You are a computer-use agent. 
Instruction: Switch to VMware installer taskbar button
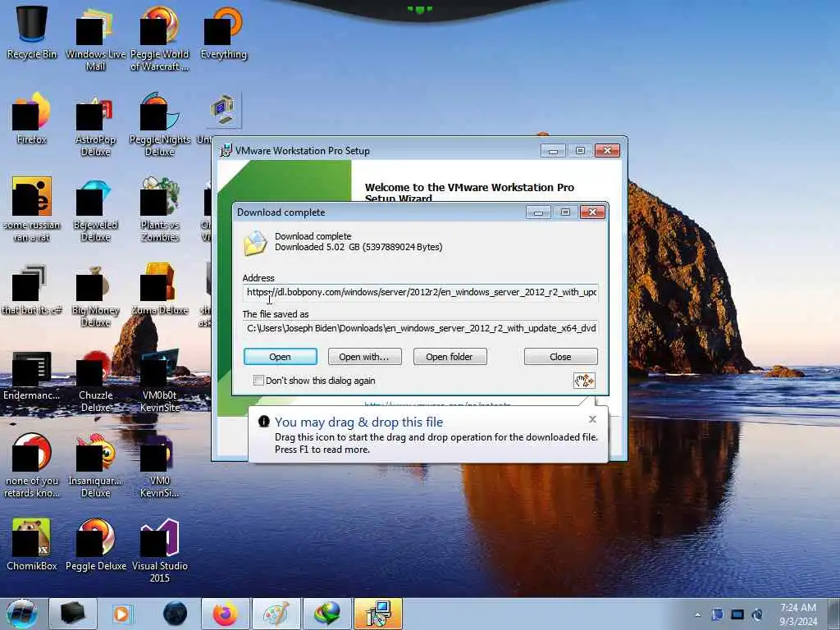coord(377,614)
